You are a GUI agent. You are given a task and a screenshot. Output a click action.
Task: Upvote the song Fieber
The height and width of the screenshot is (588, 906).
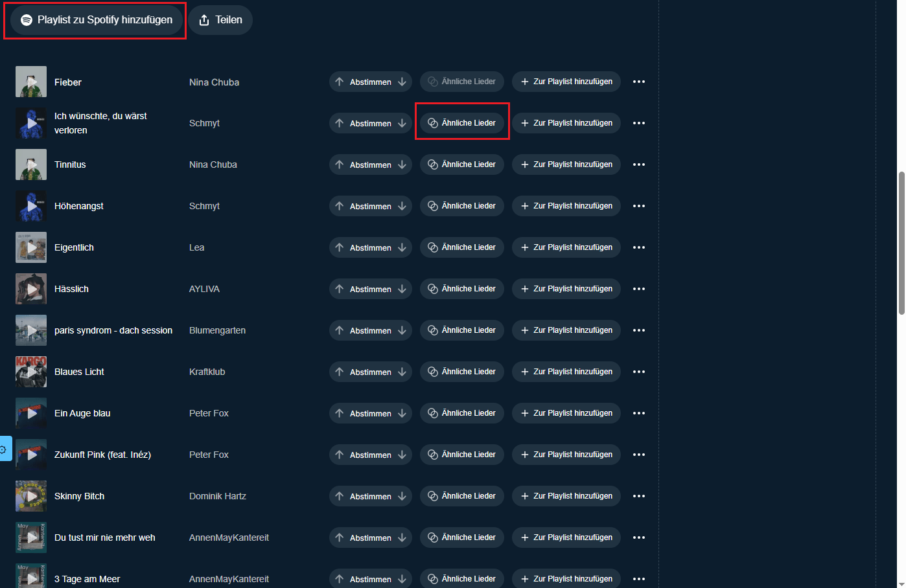(339, 82)
